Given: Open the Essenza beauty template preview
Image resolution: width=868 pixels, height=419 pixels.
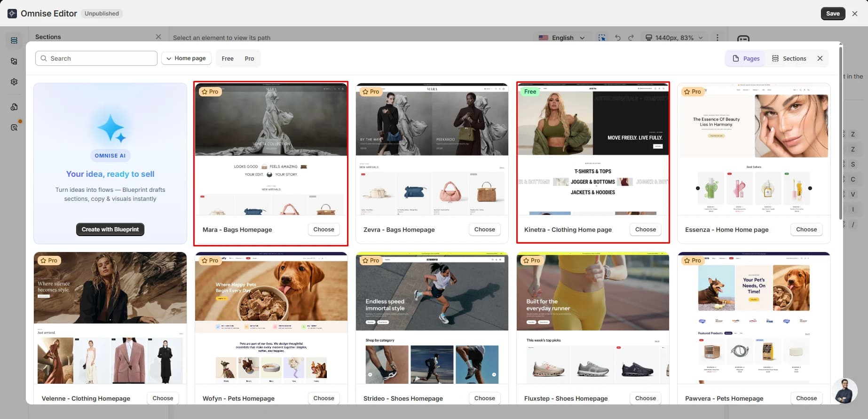Looking at the screenshot, I should (754, 150).
